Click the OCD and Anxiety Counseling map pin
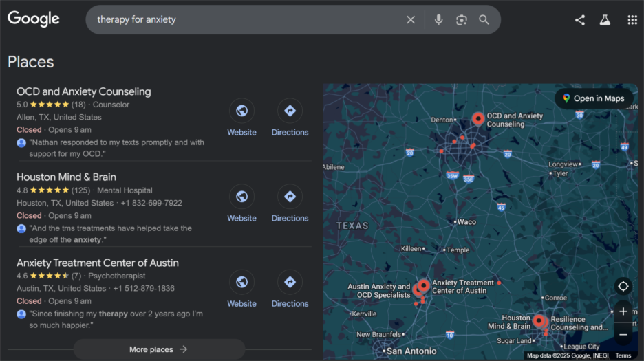Screen dimensions: 644x361 click(478, 119)
